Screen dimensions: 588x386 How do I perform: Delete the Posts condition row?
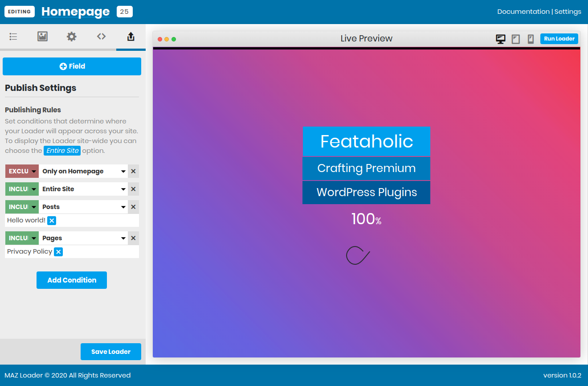click(133, 207)
